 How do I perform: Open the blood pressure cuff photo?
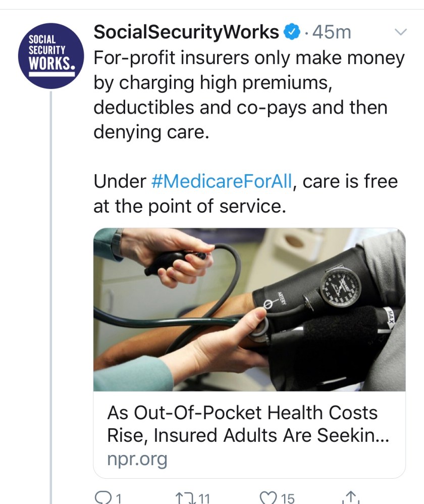[x=249, y=309]
